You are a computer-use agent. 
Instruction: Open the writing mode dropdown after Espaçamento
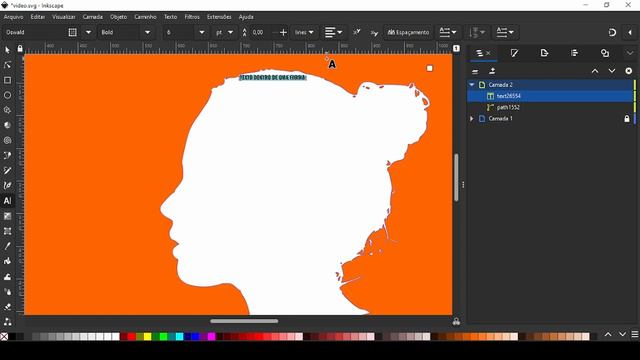click(448, 32)
